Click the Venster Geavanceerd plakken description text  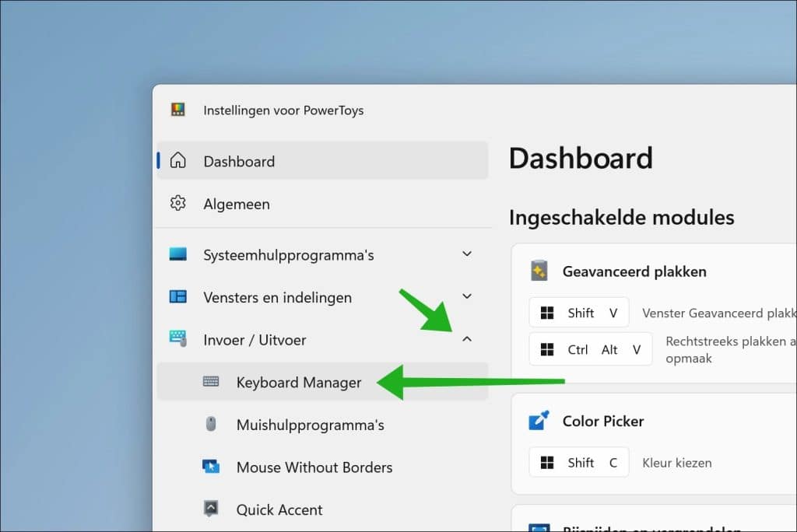point(719,313)
